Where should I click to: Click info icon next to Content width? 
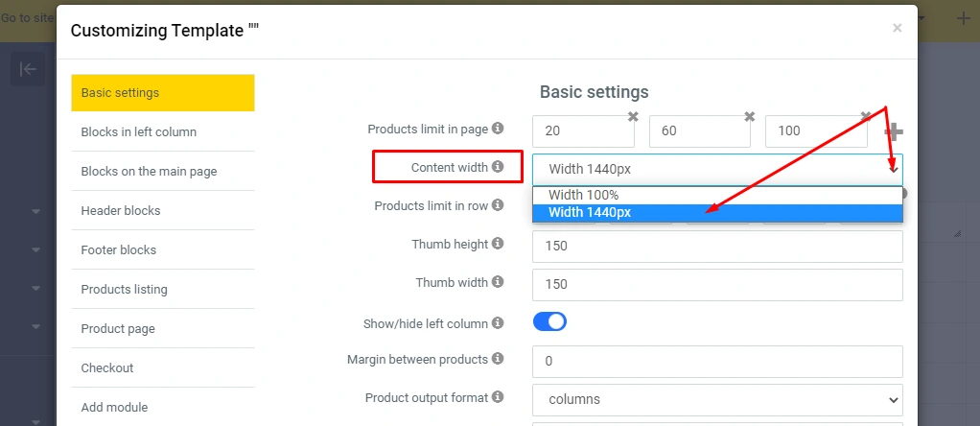coord(498,167)
